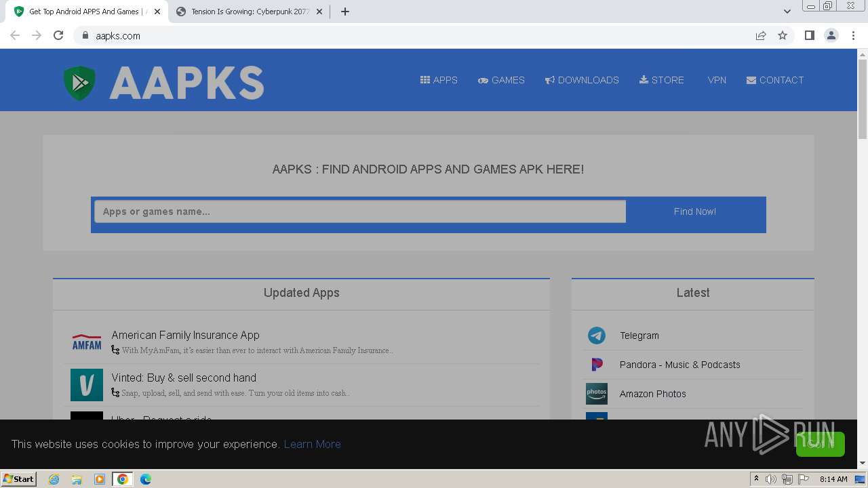Click the scrollbar down arrow
Viewport: 868px width, 488px height.
pyautogui.click(x=863, y=464)
